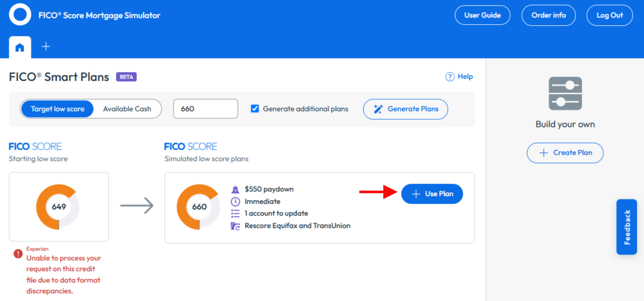Open the Order info menu item
Viewport: 644px width, 301px height.
[549, 15]
